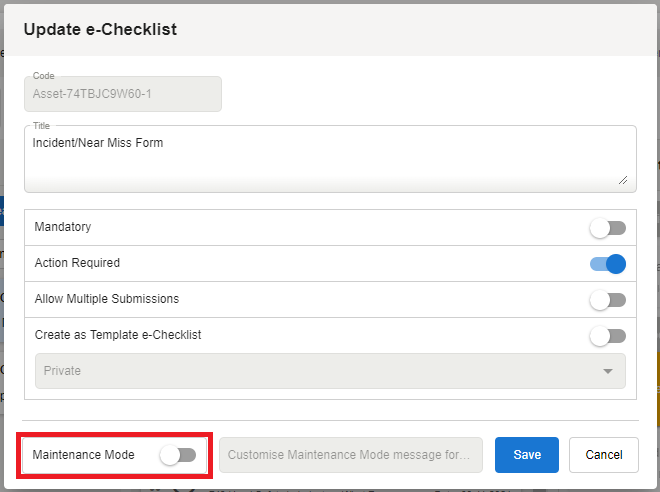This screenshot has width=660, height=492.
Task: Focus the Customise Maintenance Mode message field
Action: 350,455
